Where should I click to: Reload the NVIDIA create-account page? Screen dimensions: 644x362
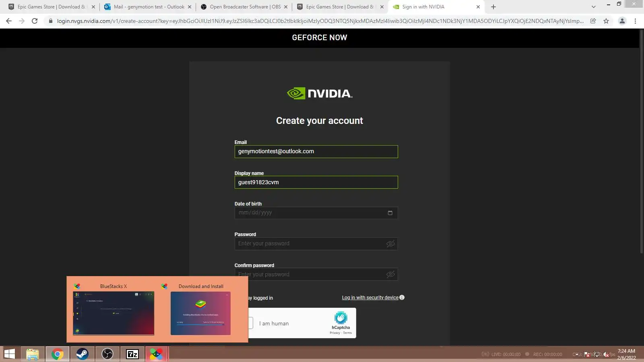35,21
